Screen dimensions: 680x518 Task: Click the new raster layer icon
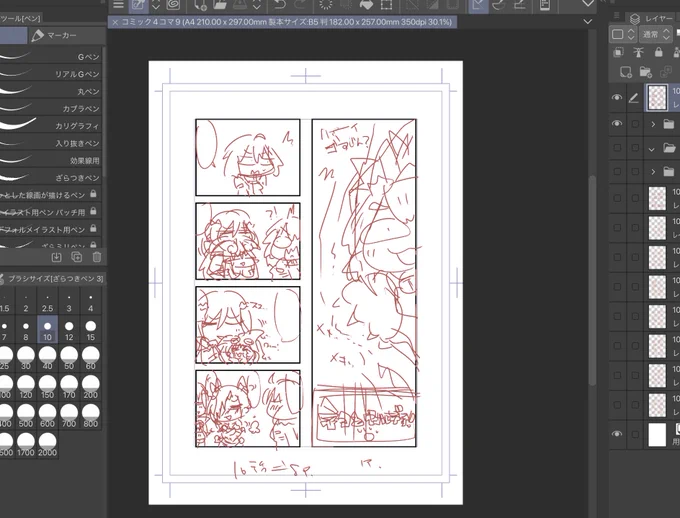tap(625, 72)
